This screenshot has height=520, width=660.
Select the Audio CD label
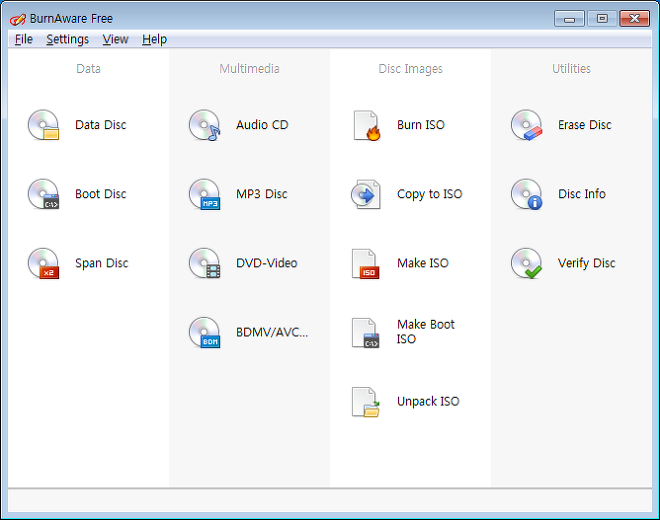(262, 125)
